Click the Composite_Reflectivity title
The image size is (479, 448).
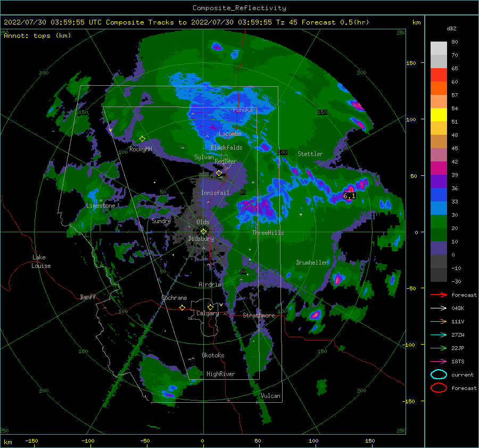pos(240,8)
